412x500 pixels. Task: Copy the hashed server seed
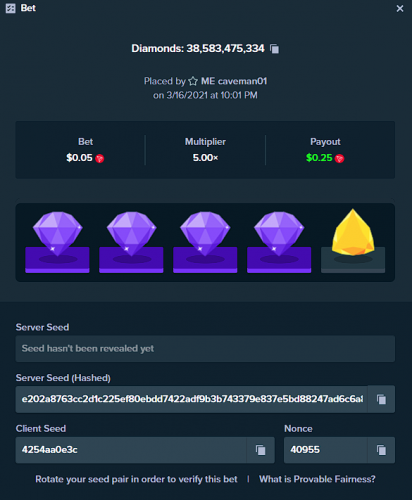(x=381, y=399)
